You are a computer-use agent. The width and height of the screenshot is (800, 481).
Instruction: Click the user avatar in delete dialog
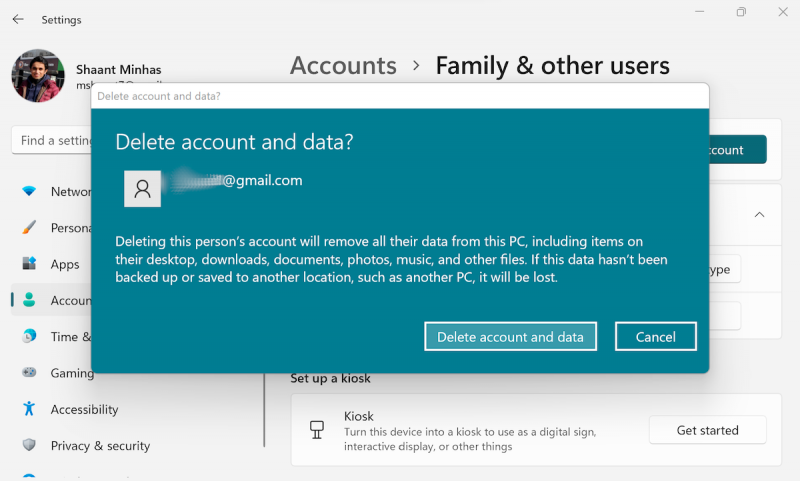click(142, 189)
